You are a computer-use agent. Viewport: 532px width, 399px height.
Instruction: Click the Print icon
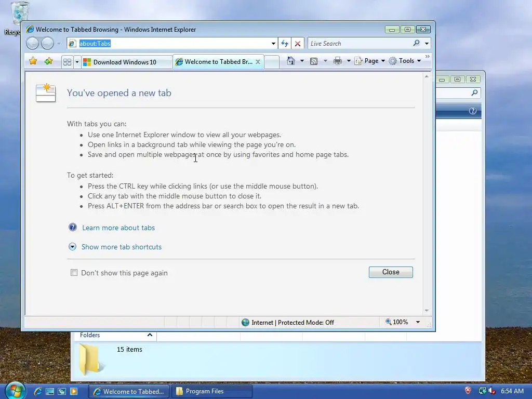pos(338,61)
